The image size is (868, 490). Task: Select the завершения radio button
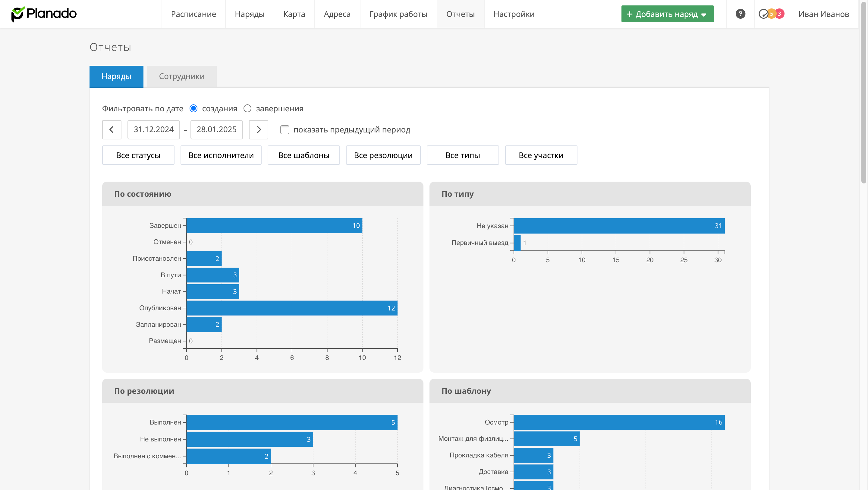(247, 108)
